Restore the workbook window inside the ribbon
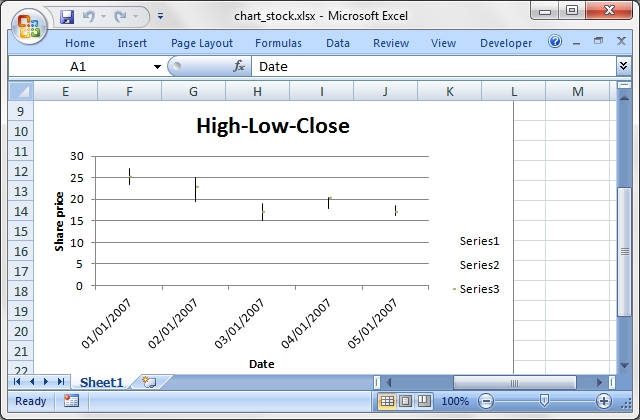The image size is (640, 420). [x=598, y=41]
